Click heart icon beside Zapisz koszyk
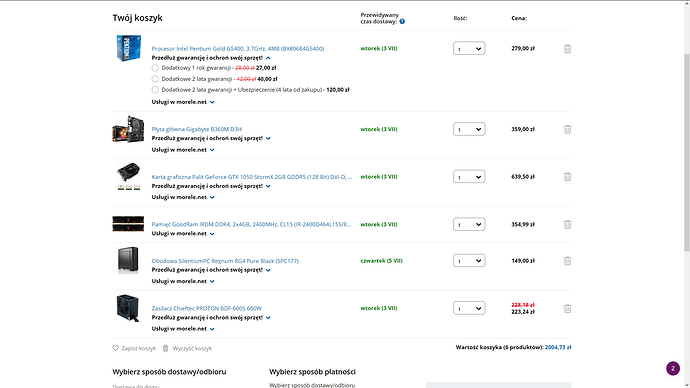 click(116, 348)
